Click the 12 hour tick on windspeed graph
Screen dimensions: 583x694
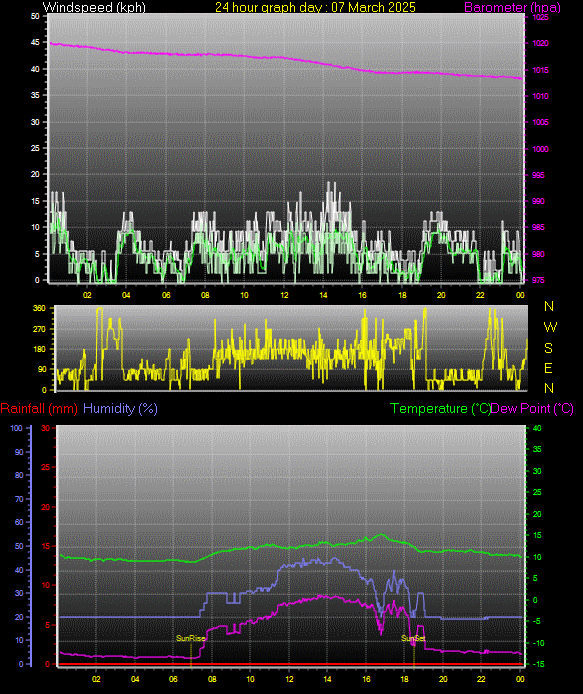[x=284, y=295]
